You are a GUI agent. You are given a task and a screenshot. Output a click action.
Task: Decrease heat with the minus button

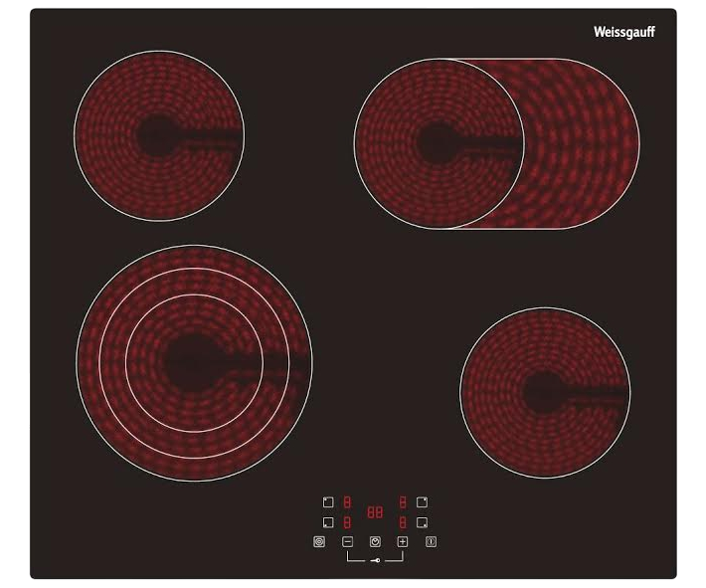[347, 542]
